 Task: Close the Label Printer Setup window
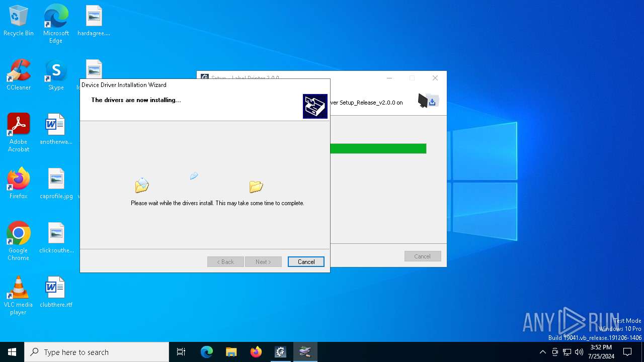coord(435,78)
